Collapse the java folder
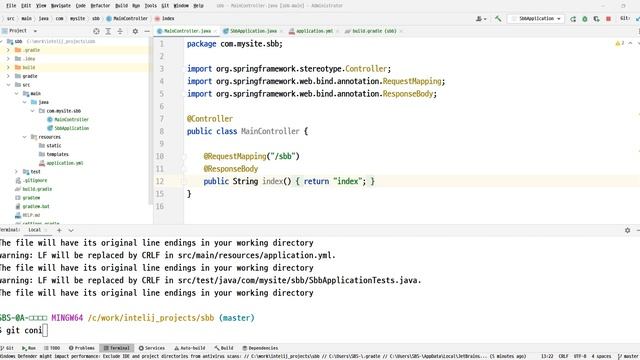 [x=24, y=102]
